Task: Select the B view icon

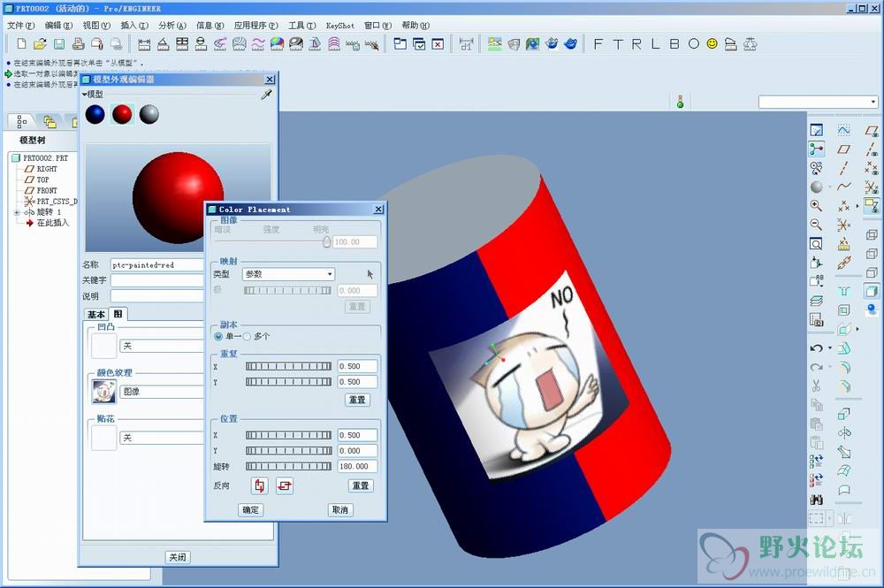Action: click(x=674, y=44)
